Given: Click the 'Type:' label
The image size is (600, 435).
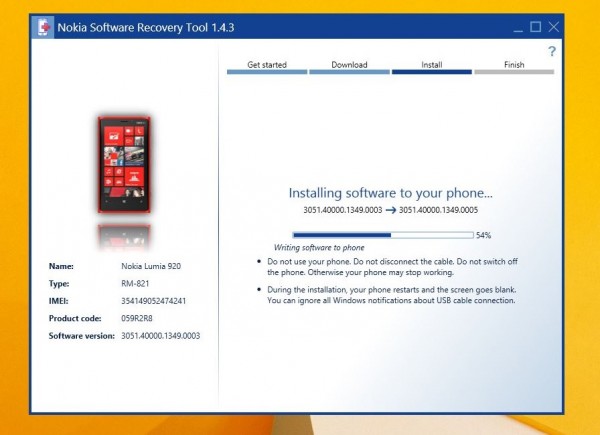Looking at the screenshot, I should (59, 283).
